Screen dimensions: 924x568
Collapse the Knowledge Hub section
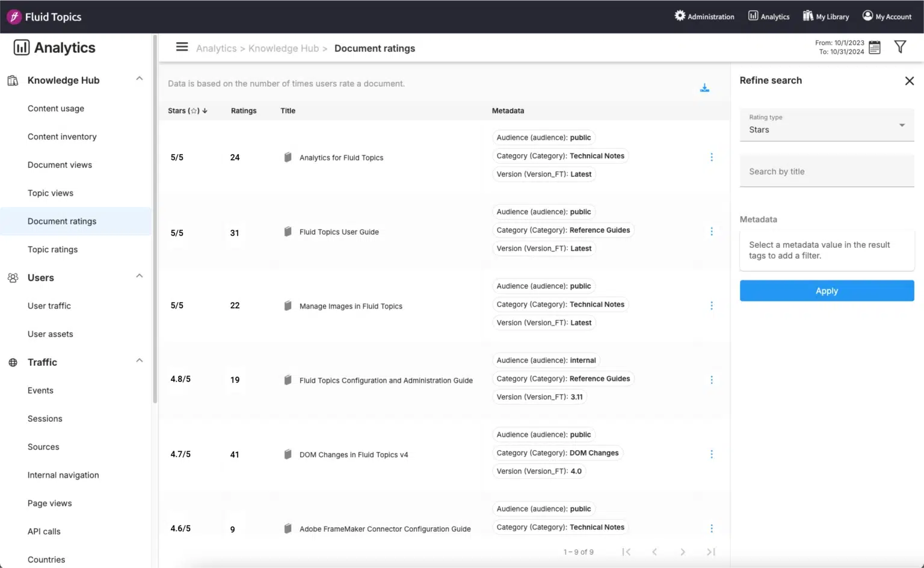pos(139,79)
